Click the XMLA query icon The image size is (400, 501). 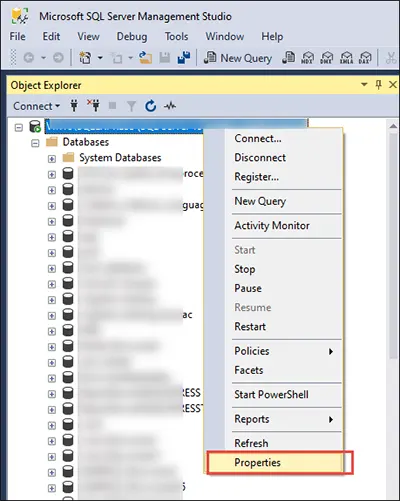(346, 58)
